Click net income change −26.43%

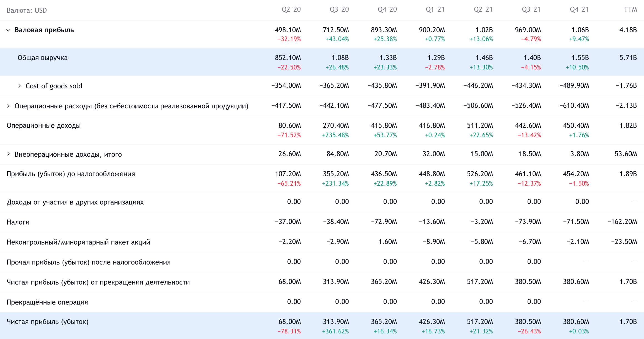pos(529,331)
